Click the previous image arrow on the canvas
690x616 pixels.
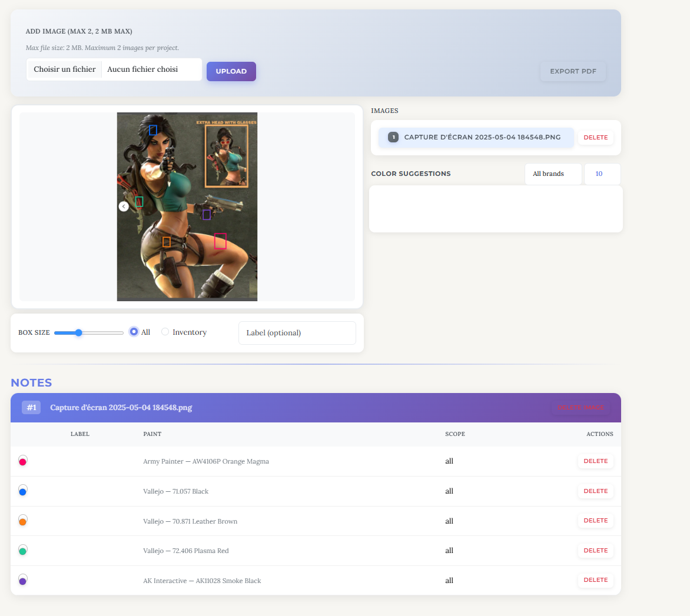tap(124, 207)
